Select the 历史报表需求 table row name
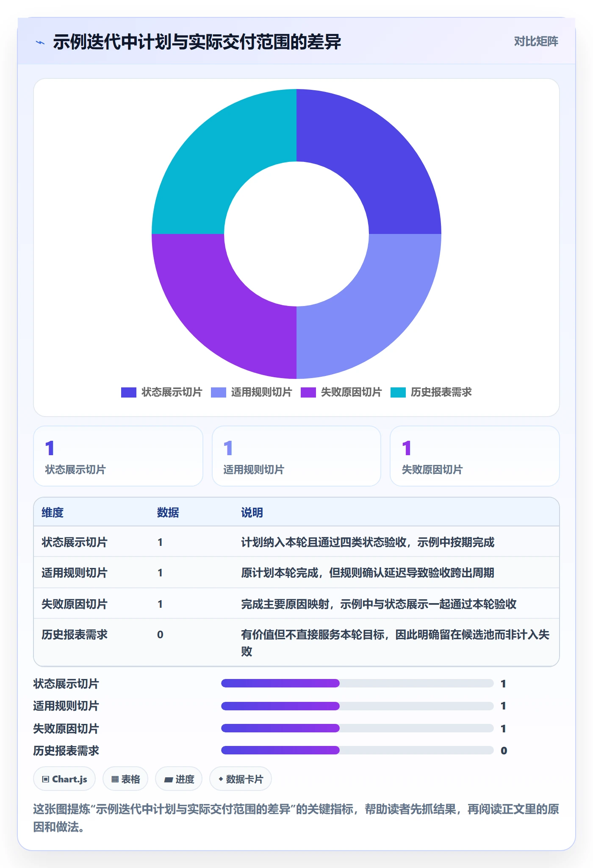Image resolution: width=593 pixels, height=868 pixels. coord(75,634)
